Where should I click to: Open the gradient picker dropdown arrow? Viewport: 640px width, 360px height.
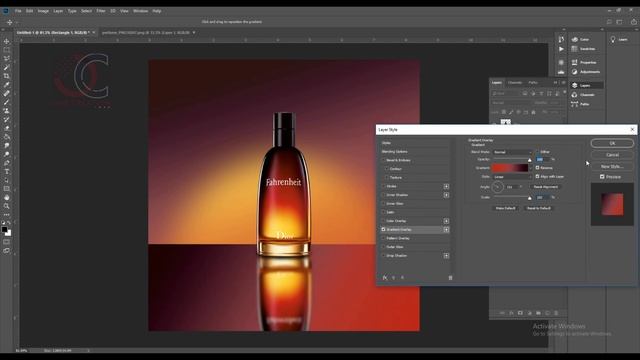pyautogui.click(x=531, y=168)
